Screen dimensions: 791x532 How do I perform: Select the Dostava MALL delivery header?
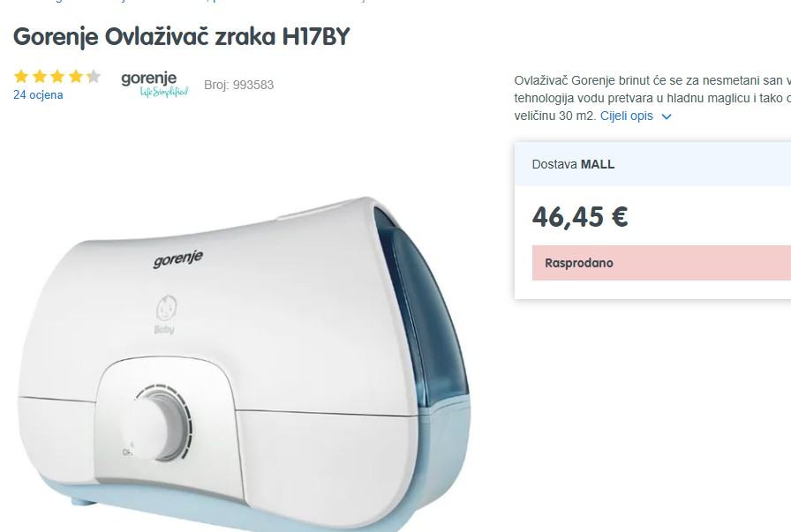[x=652, y=164]
